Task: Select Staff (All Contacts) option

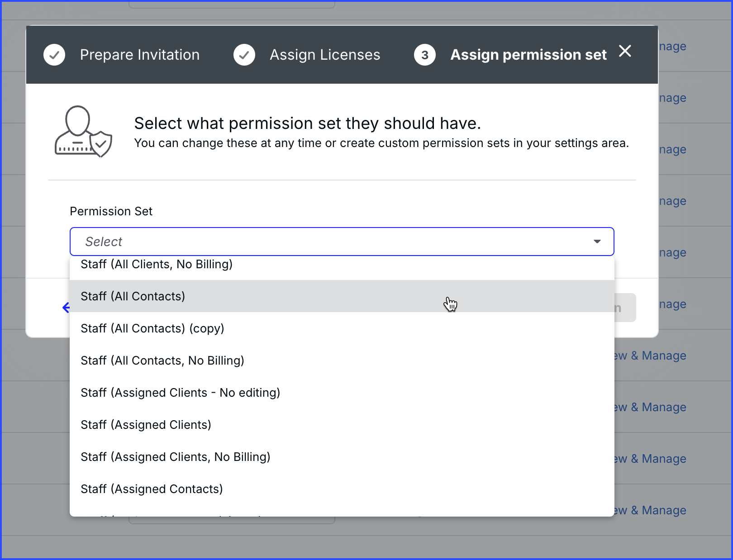Action: (133, 296)
